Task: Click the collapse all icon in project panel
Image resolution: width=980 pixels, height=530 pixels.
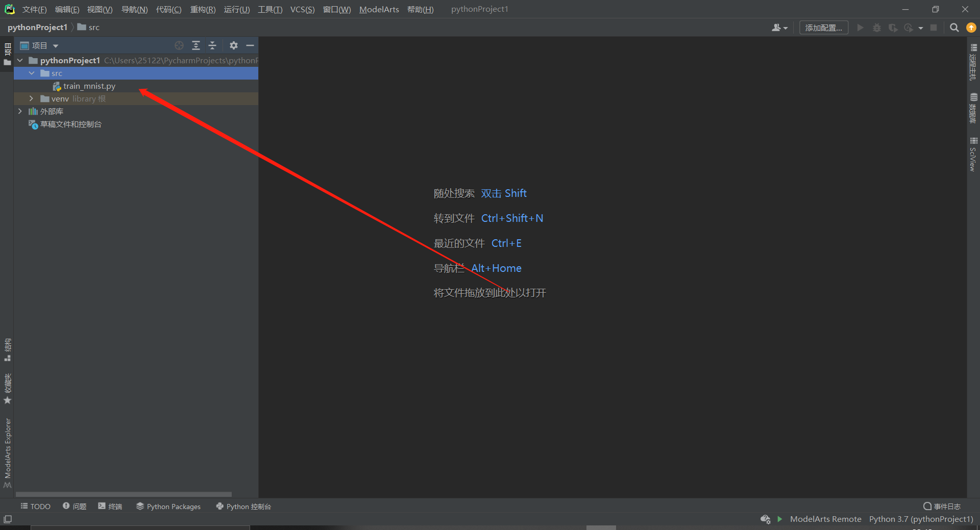Action: tap(212, 45)
